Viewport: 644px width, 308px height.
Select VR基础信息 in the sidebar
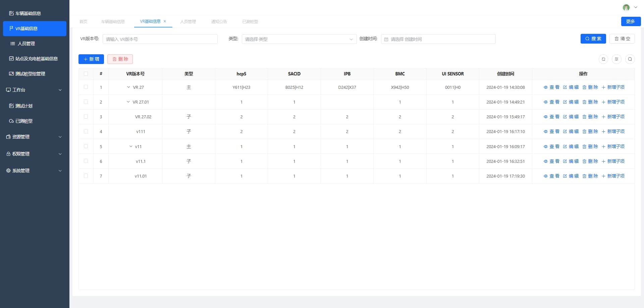tap(35, 28)
